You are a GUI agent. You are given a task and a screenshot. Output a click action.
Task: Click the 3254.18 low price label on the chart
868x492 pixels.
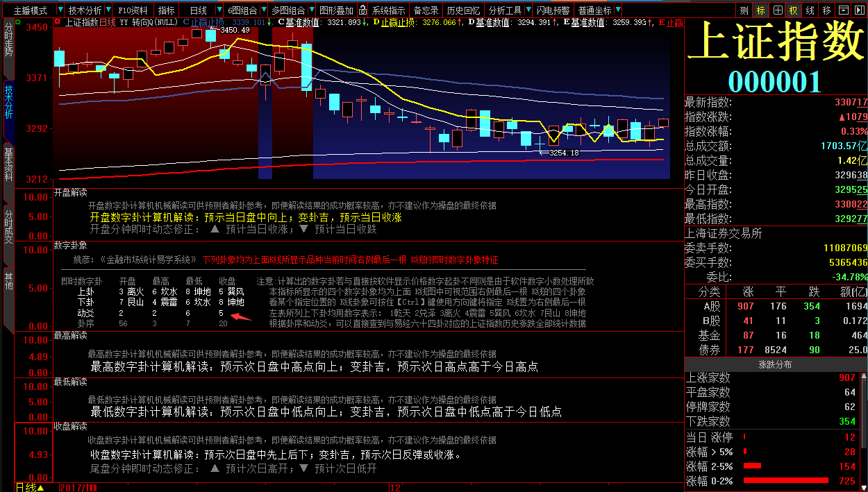click(564, 153)
